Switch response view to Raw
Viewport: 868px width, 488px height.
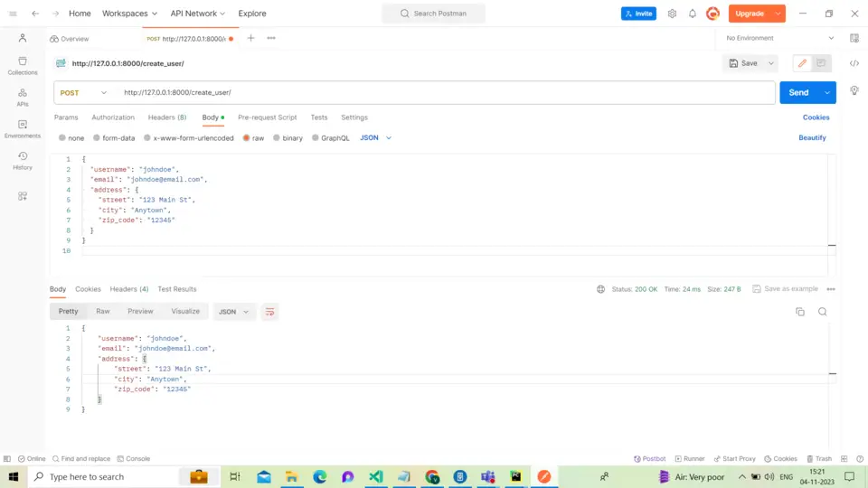103,312
